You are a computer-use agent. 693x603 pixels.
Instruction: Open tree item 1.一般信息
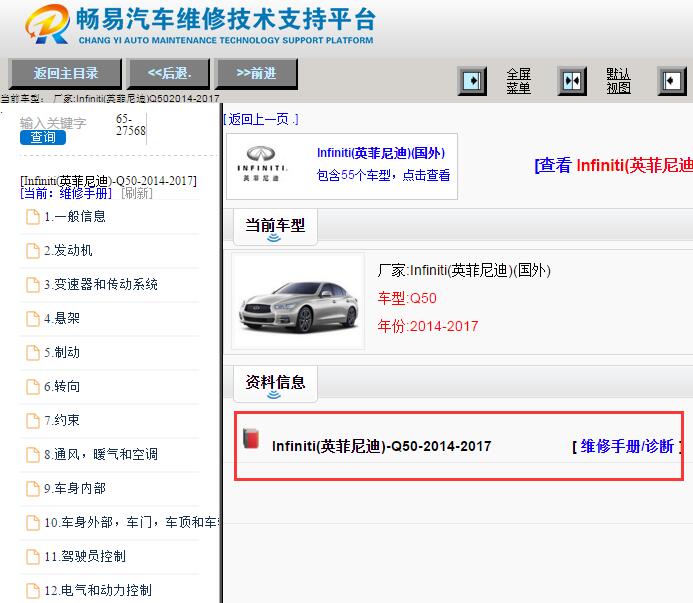point(75,217)
